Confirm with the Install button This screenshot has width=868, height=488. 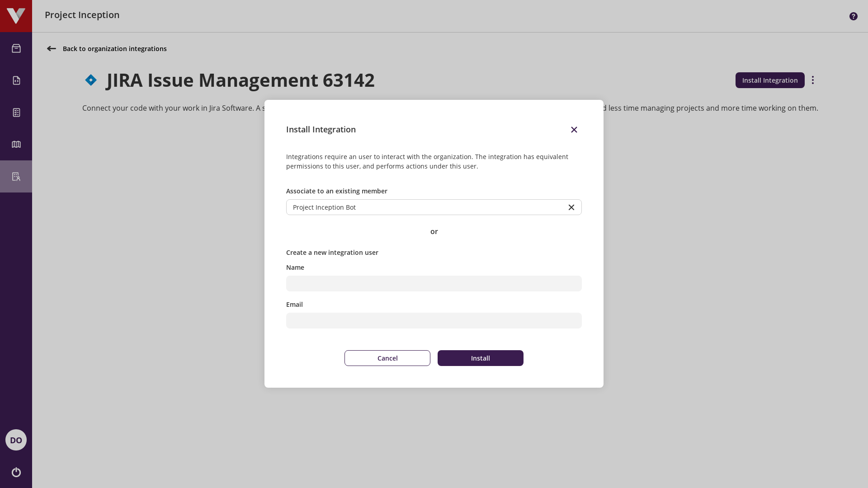click(481, 358)
